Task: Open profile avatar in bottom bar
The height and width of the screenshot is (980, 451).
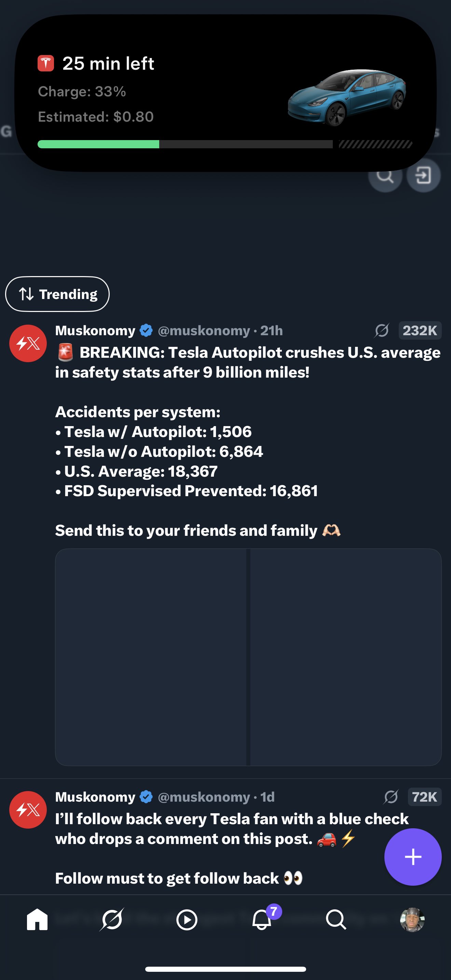Action: pos(412,920)
